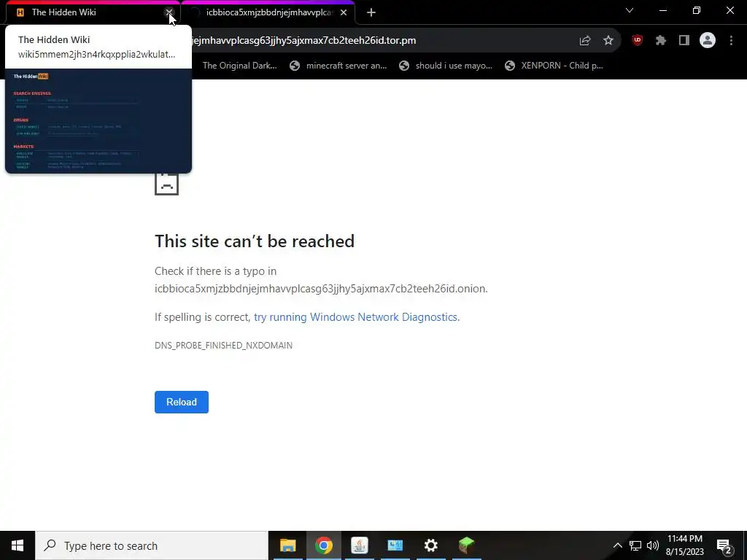Image resolution: width=747 pixels, height=560 pixels.
Task: Click the Hidden Wiki tab preview thumbnail
Action: pyautogui.click(x=98, y=121)
